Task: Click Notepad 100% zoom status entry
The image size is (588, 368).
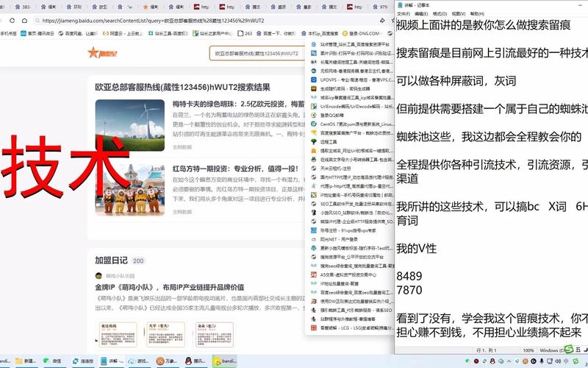Action: pos(528,350)
